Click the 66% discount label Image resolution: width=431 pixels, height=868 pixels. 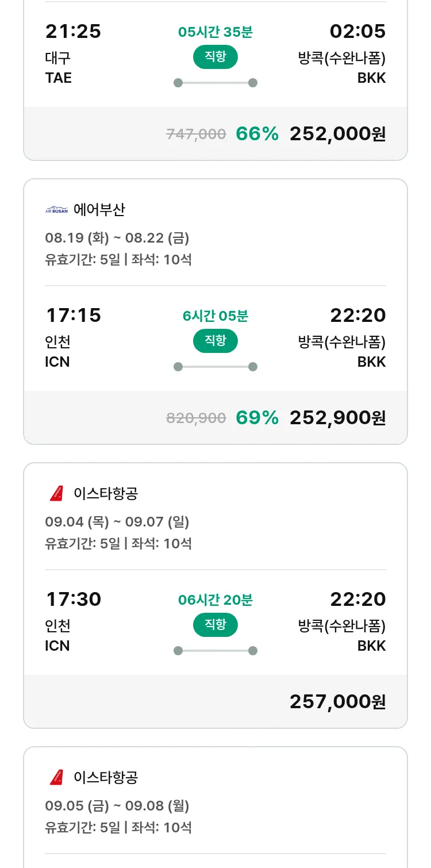(257, 134)
